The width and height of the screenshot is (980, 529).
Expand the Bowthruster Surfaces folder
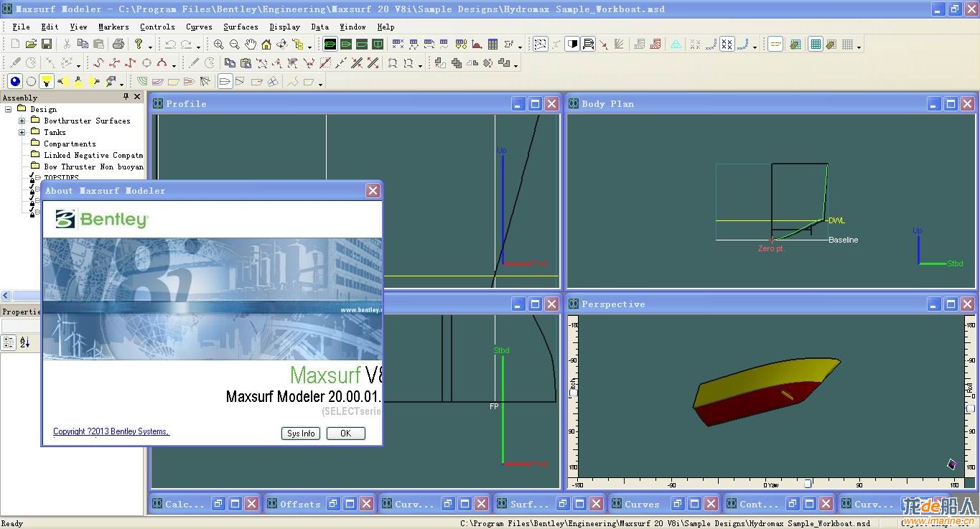point(22,121)
